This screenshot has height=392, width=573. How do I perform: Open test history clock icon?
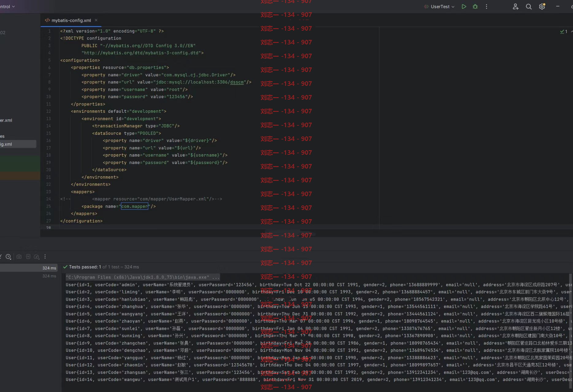coord(8,257)
